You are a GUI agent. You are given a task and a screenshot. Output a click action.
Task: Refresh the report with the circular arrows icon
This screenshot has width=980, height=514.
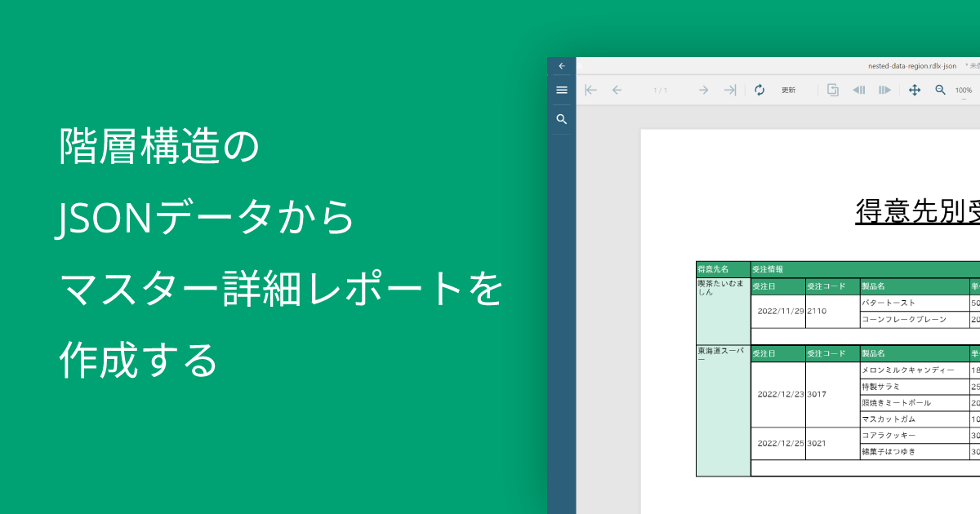[x=760, y=90]
